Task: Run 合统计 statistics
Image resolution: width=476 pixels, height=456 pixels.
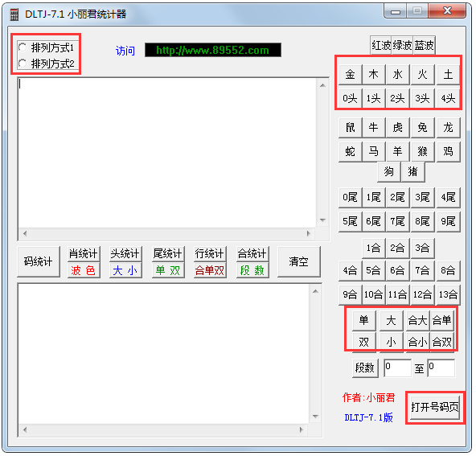Action: coord(252,253)
